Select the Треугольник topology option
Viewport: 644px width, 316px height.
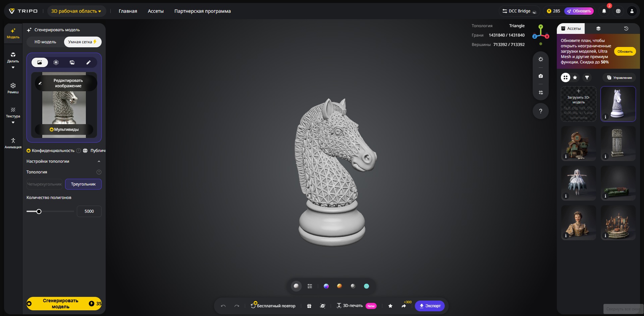coord(83,184)
